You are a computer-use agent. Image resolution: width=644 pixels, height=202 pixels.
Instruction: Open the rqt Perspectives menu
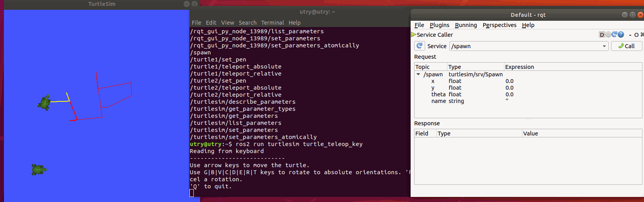(499, 25)
